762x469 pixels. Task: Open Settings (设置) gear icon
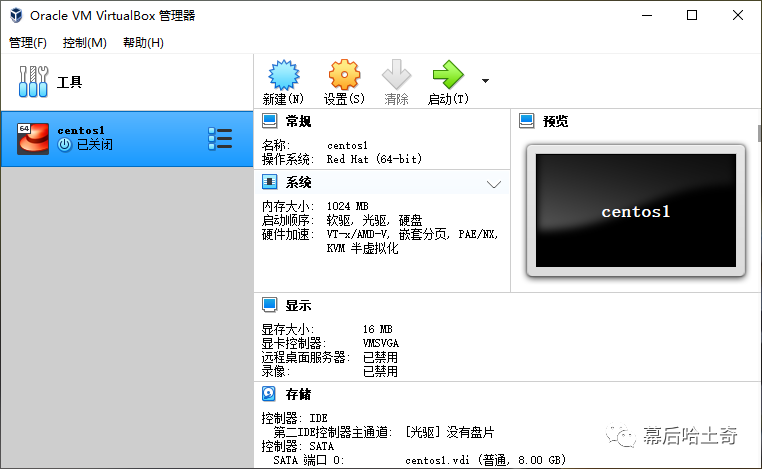(344, 76)
